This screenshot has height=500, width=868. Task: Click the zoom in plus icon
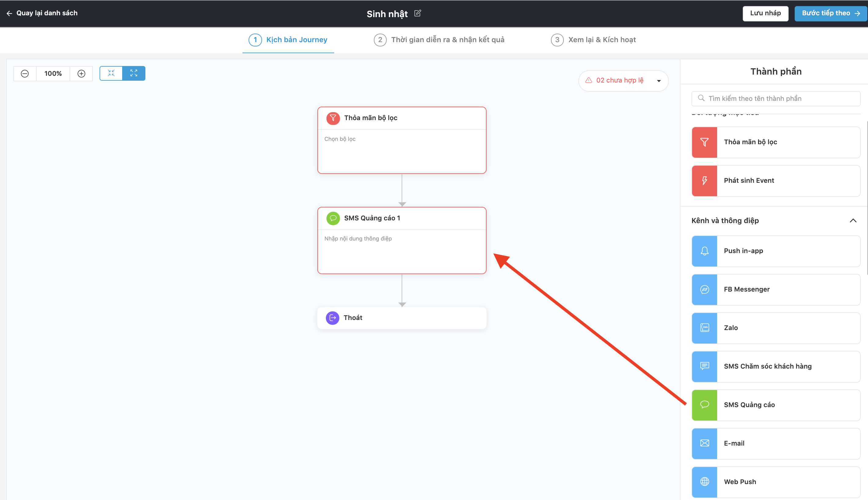[81, 73]
